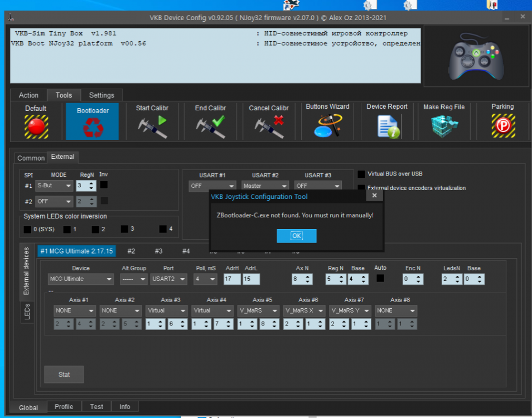Click the AdrH input field

click(x=231, y=279)
